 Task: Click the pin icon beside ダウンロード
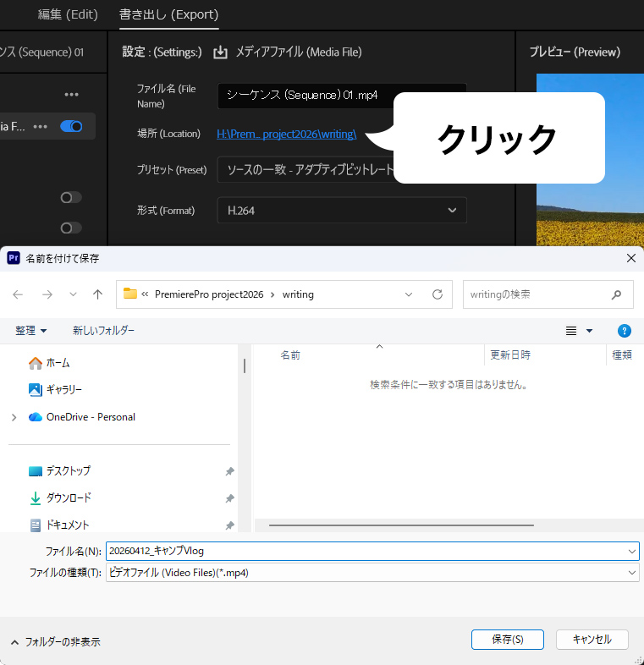(229, 498)
